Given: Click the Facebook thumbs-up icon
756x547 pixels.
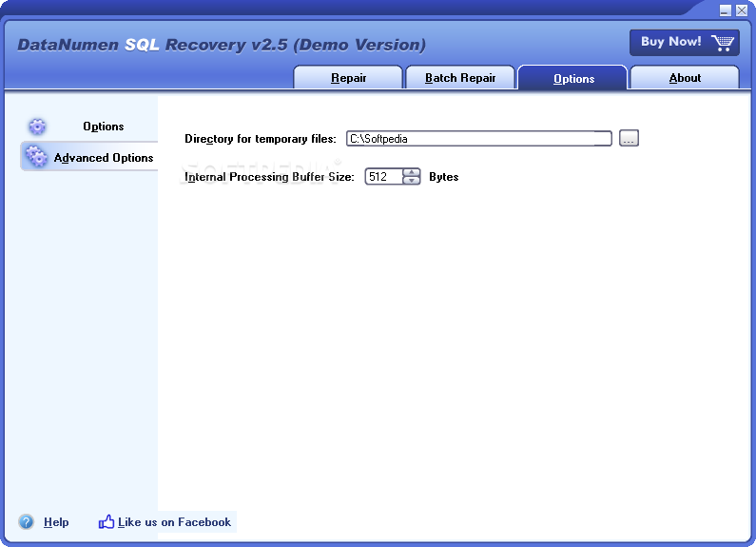Looking at the screenshot, I should point(107,521).
